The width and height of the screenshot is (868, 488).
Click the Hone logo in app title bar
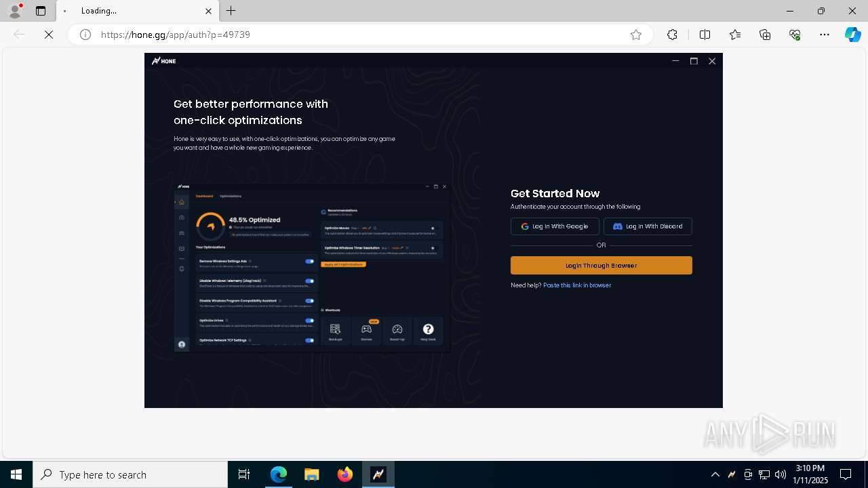coord(163,61)
